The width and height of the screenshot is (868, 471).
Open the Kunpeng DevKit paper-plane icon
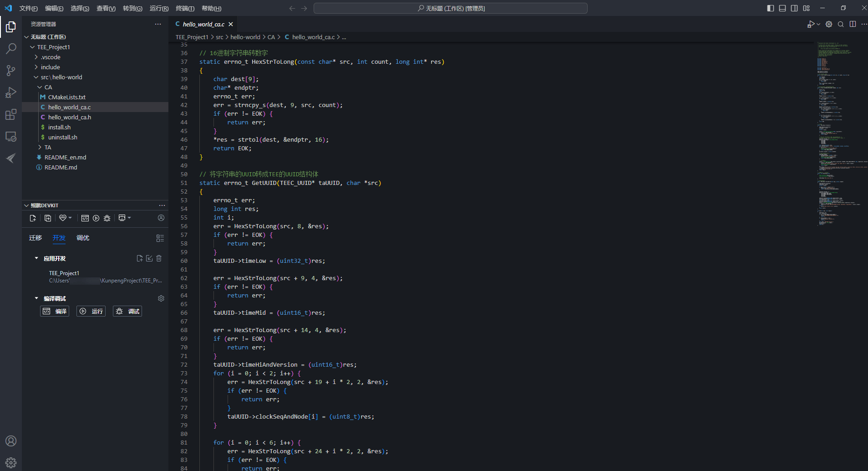click(x=11, y=158)
